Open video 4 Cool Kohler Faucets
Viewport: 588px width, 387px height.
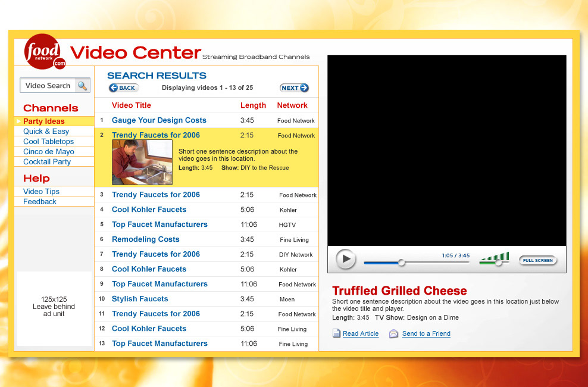click(149, 210)
